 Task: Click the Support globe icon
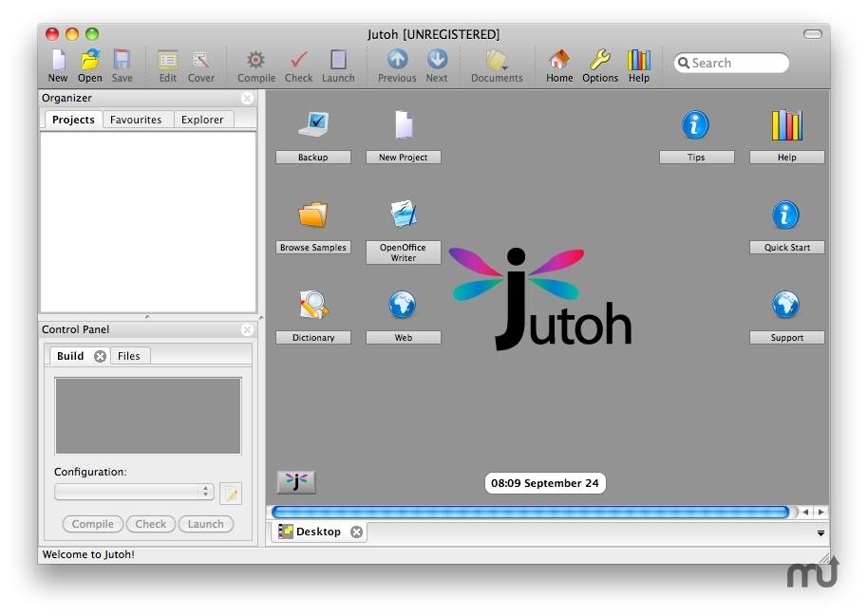[x=785, y=305]
